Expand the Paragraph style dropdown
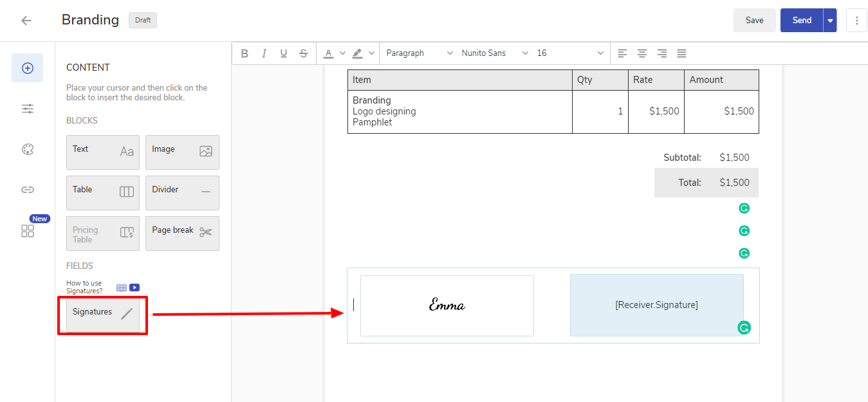 [419, 53]
